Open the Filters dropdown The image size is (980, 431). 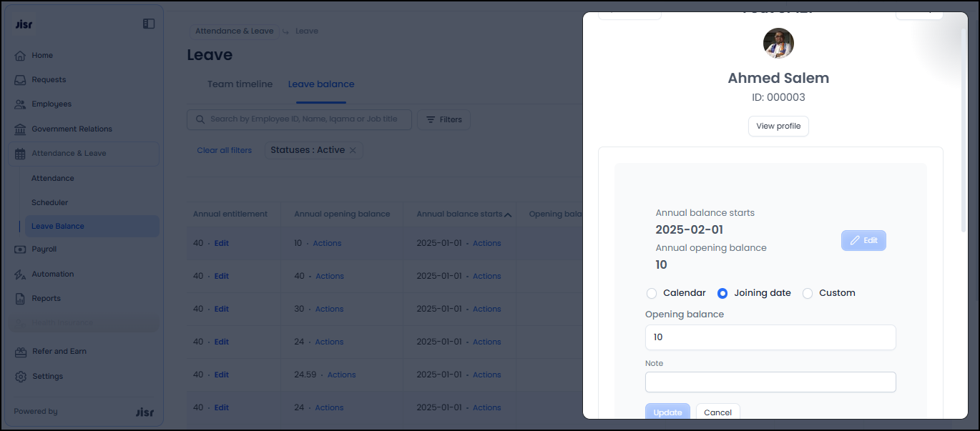(x=444, y=120)
